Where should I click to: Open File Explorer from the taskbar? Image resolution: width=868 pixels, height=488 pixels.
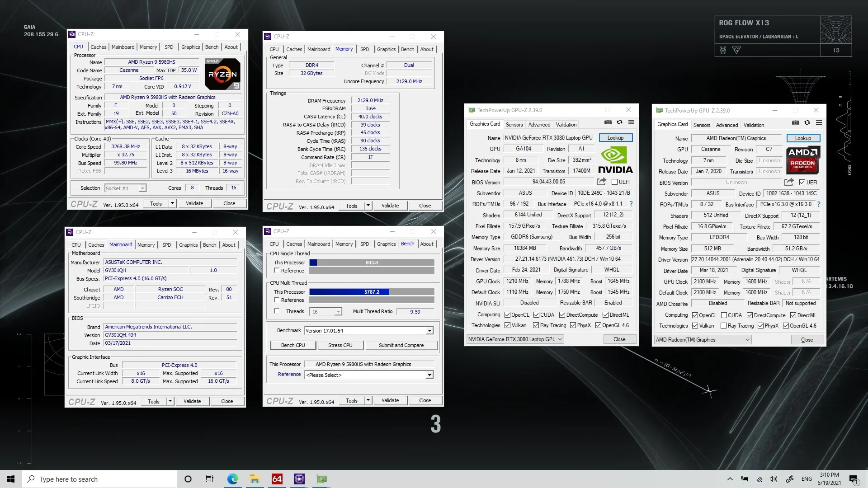tap(255, 479)
